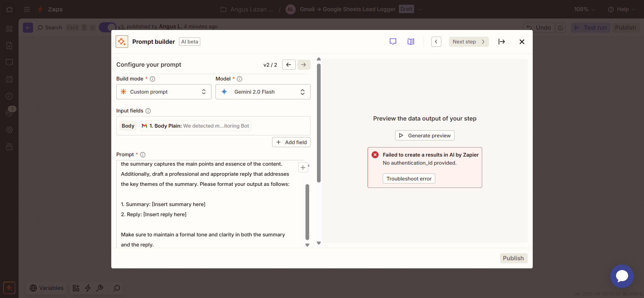This screenshot has width=644, height=298.
Task: Click the Variables button
Action: [47, 288]
